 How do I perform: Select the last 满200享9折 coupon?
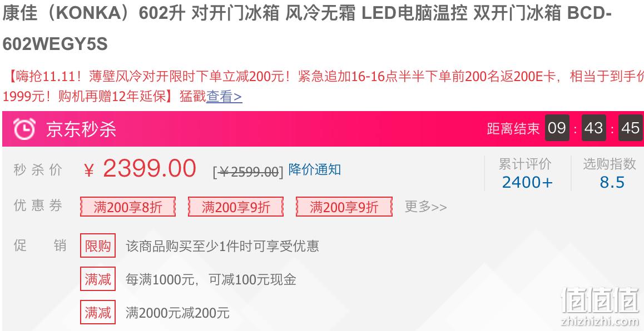point(344,207)
